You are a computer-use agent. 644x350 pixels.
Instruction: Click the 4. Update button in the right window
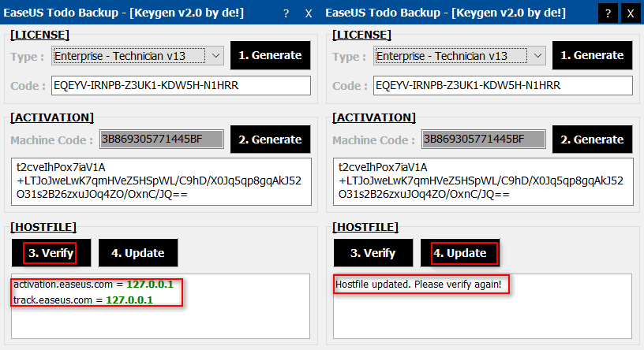(x=460, y=253)
